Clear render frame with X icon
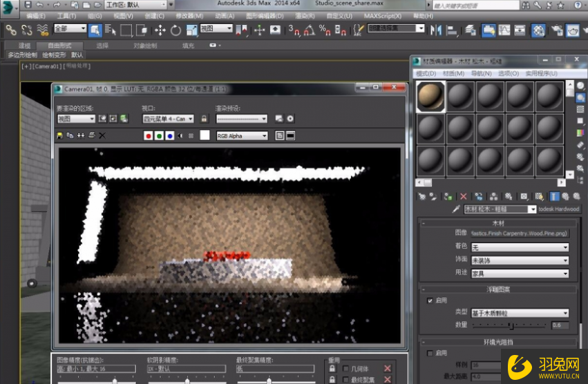The image size is (588, 384). click(102, 135)
